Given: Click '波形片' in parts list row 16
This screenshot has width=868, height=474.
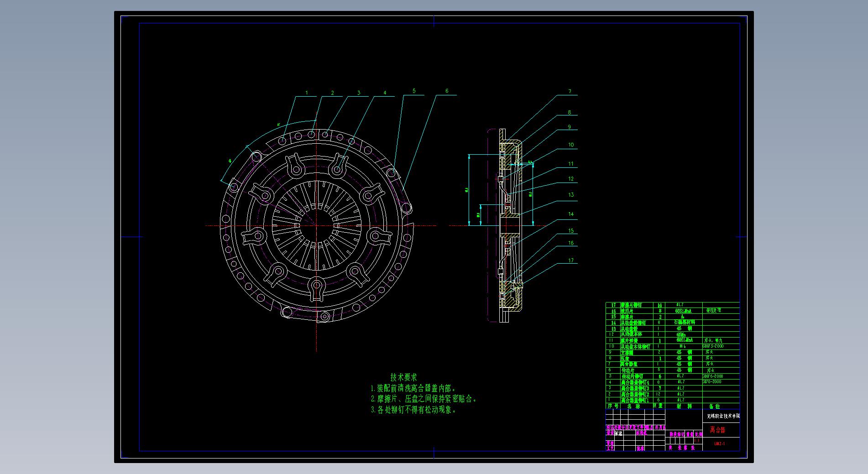Looking at the screenshot, I should pyautogui.click(x=627, y=311).
